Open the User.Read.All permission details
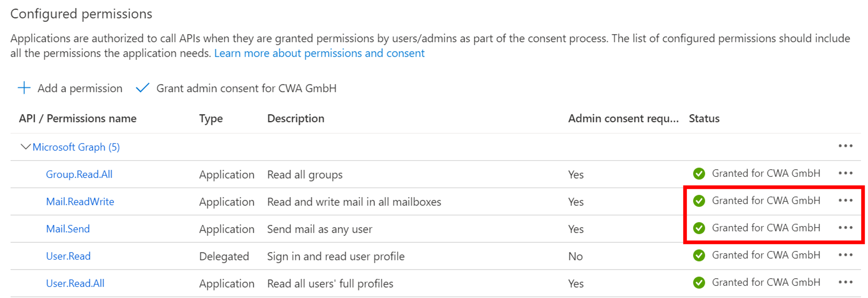Viewport: 868px width, 298px height. tap(75, 283)
